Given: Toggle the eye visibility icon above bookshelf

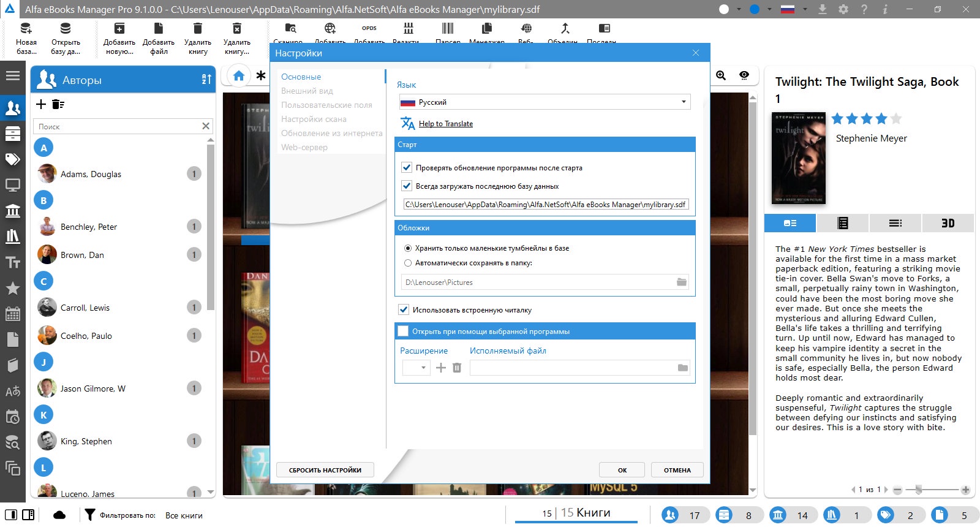Looking at the screenshot, I should [x=744, y=75].
